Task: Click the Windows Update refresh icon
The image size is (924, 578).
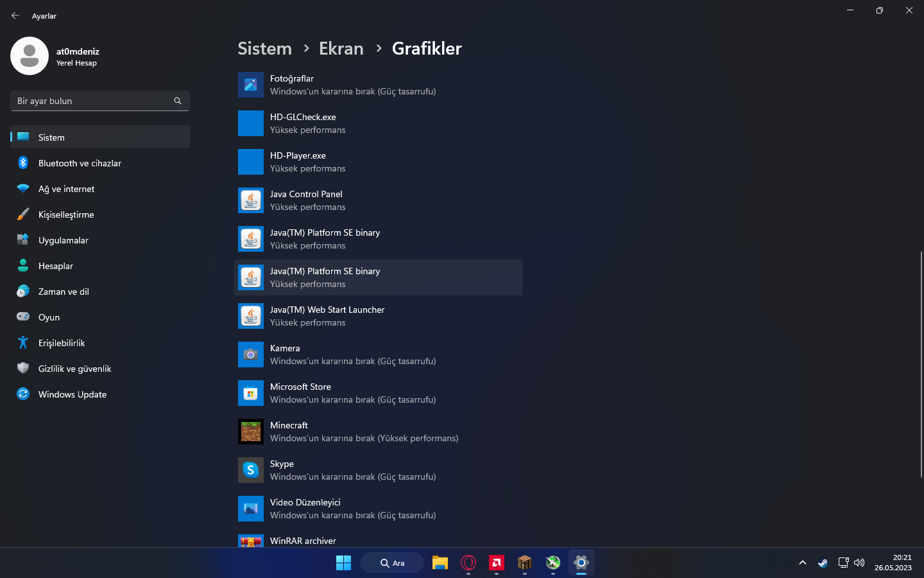Action: pyautogui.click(x=23, y=394)
